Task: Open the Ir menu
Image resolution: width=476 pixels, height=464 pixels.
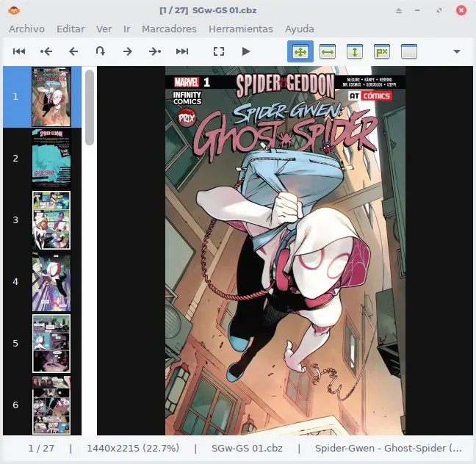Action: tap(127, 29)
